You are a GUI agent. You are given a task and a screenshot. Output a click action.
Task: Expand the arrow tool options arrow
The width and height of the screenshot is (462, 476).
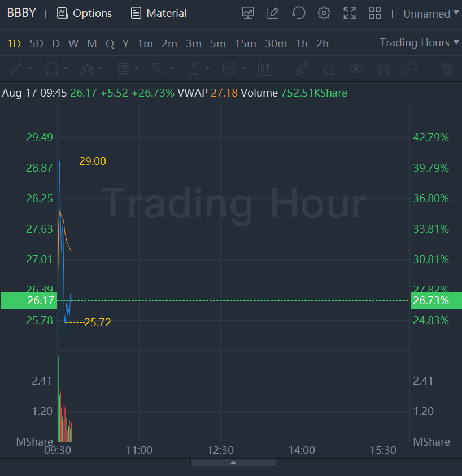tap(172, 68)
